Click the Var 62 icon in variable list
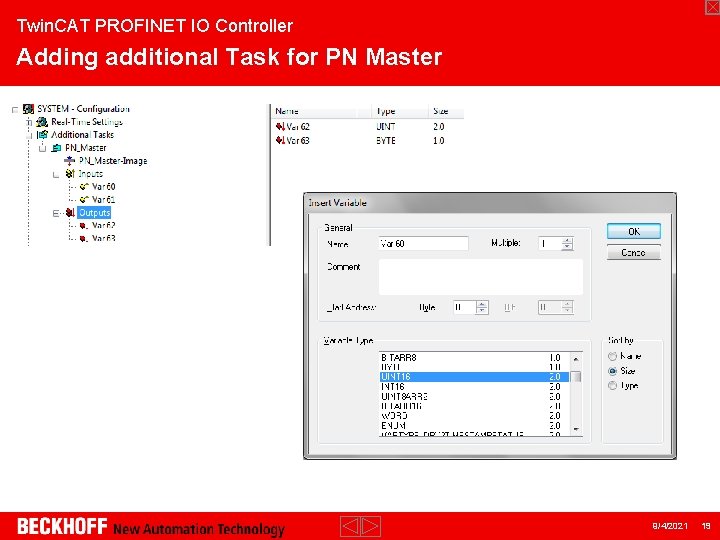The width and height of the screenshot is (720, 540). (280, 126)
